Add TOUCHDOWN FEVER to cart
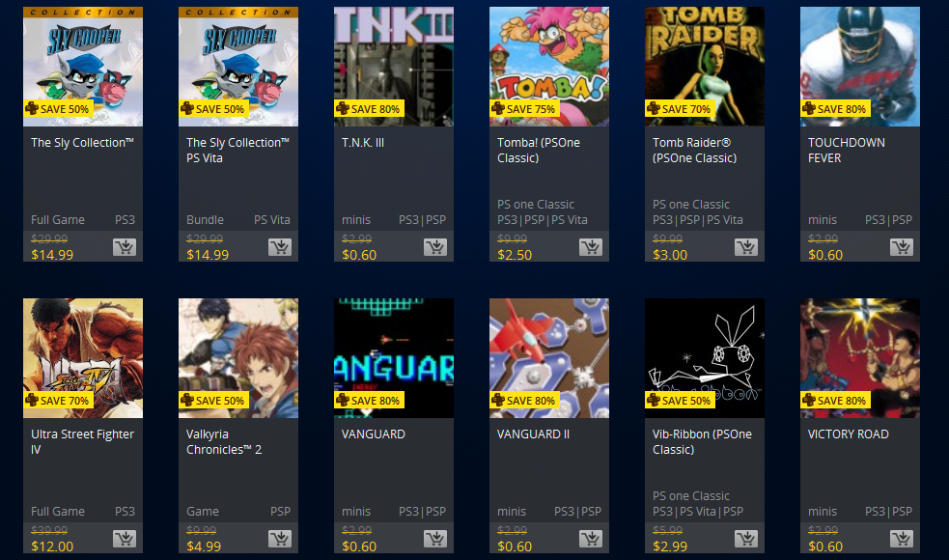 [x=901, y=247]
